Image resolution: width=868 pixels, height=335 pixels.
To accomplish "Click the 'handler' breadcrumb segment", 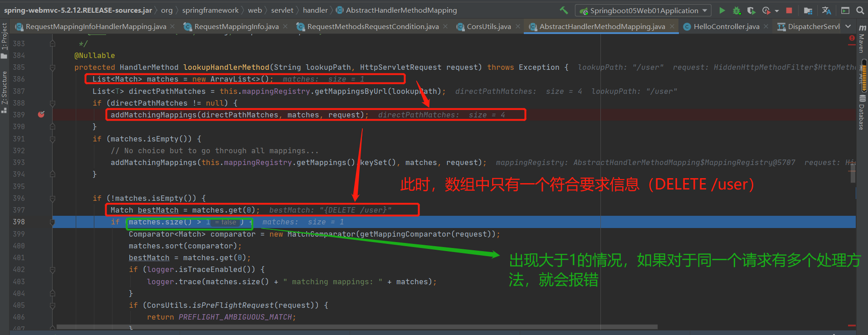I will click(x=315, y=10).
